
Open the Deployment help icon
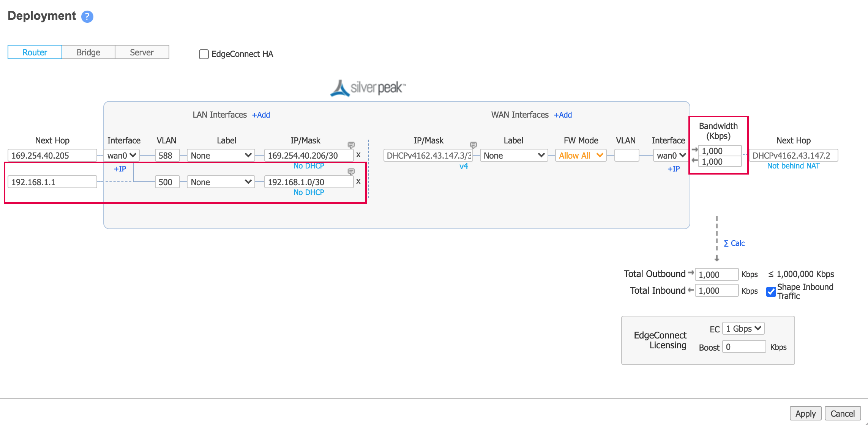coord(87,16)
